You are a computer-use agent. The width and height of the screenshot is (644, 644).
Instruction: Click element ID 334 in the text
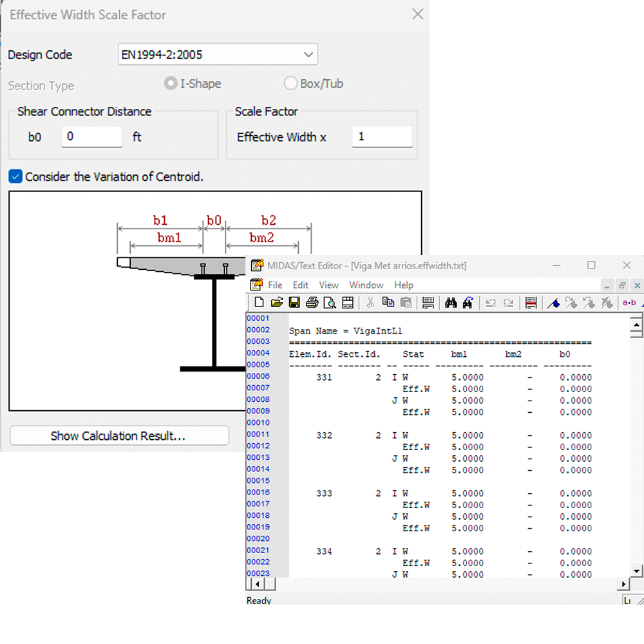tap(324, 551)
